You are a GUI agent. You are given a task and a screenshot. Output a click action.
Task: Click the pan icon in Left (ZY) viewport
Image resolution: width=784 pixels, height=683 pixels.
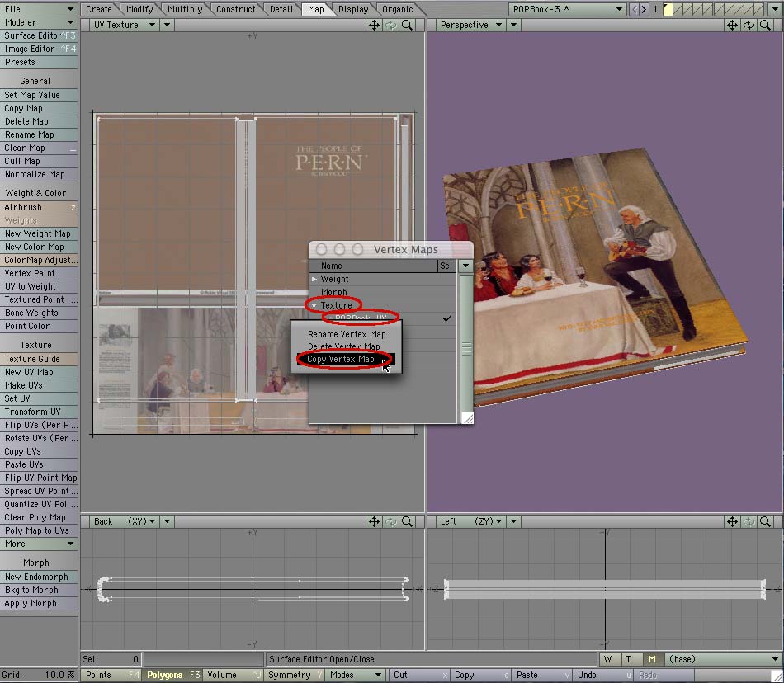pyautogui.click(x=732, y=521)
